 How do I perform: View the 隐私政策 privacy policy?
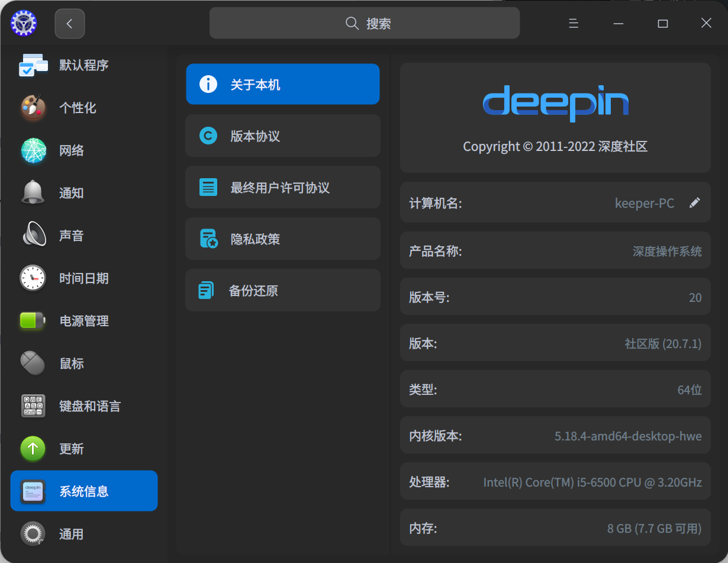282,239
